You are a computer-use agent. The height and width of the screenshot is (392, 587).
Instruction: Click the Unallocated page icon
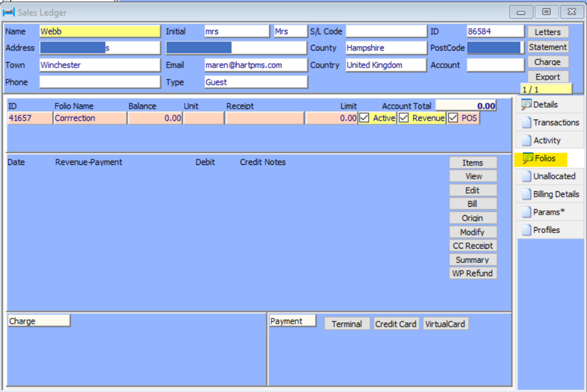(x=526, y=176)
